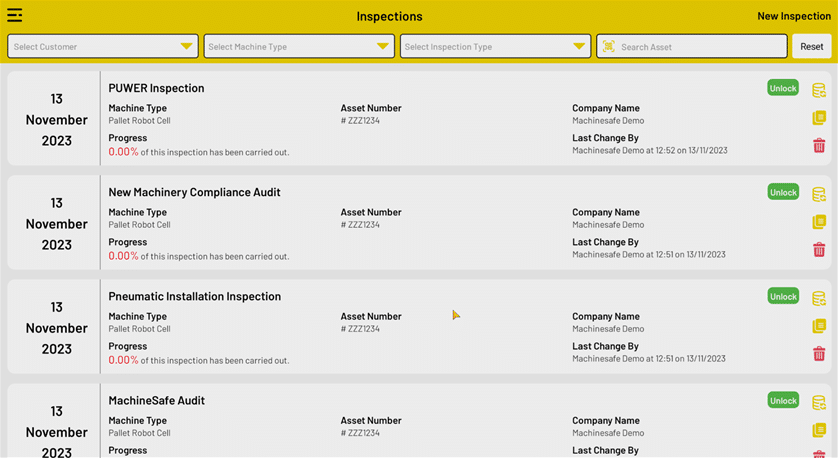This screenshot has width=838, height=458.
Task: Delete the PUWER Inspection with the trash icon
Action: click(819, 146)
